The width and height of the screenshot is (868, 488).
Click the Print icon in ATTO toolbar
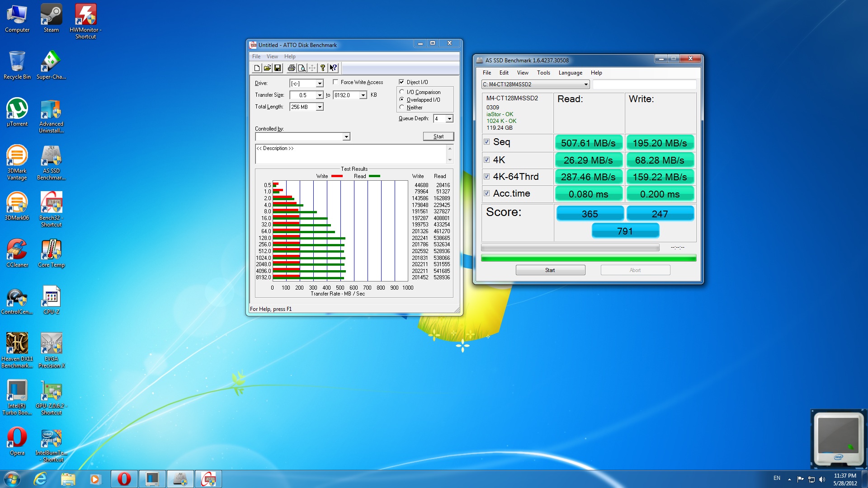point(291,68)
